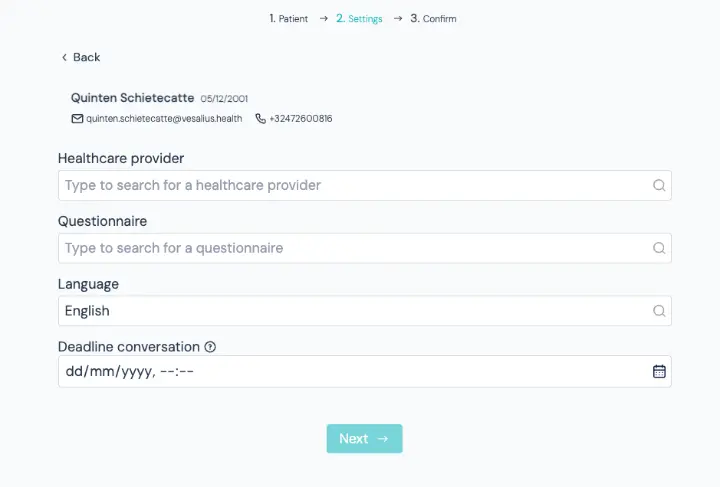
Task: Expand the Language selector showing English
Action: click(365, 311)
